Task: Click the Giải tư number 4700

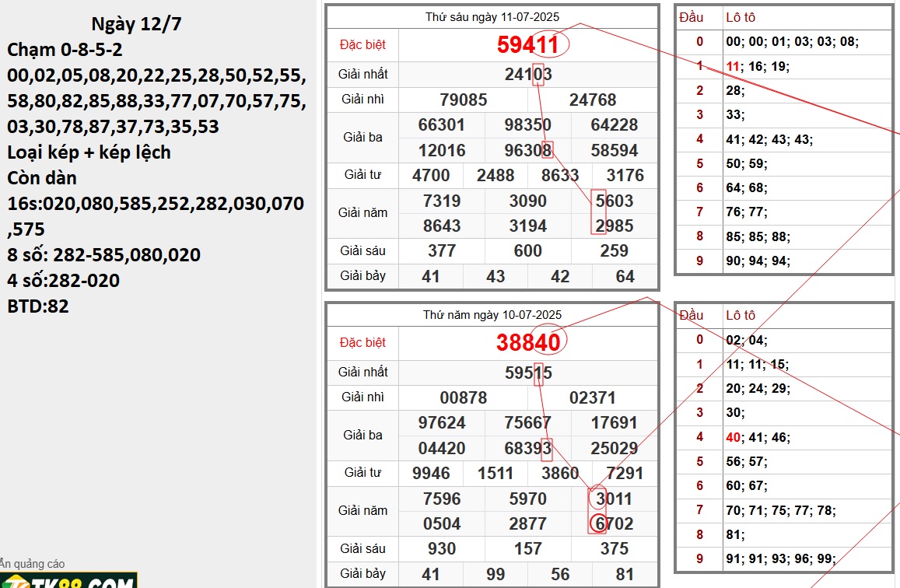Action: point(430,176)
